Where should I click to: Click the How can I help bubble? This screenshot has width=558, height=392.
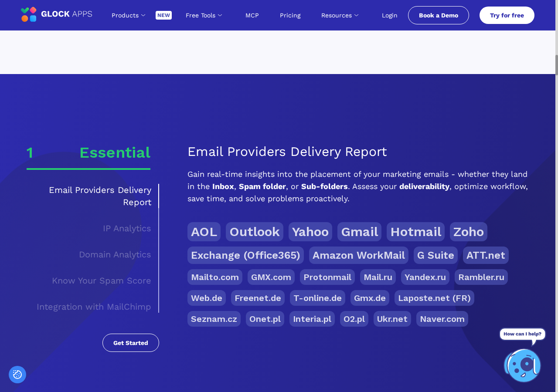(522, 335)
